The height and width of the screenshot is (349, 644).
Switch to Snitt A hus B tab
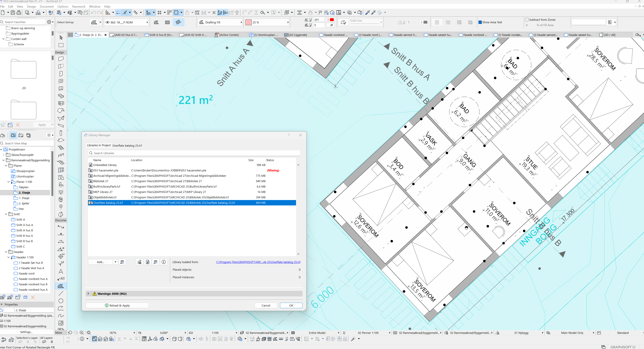pyautogui.click(x=161, y=35)
